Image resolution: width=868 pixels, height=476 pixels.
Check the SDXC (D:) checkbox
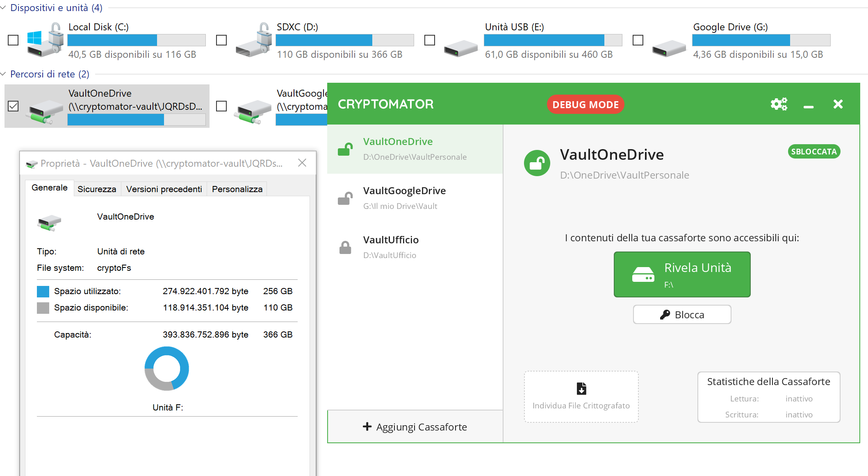tap(221, 40)
